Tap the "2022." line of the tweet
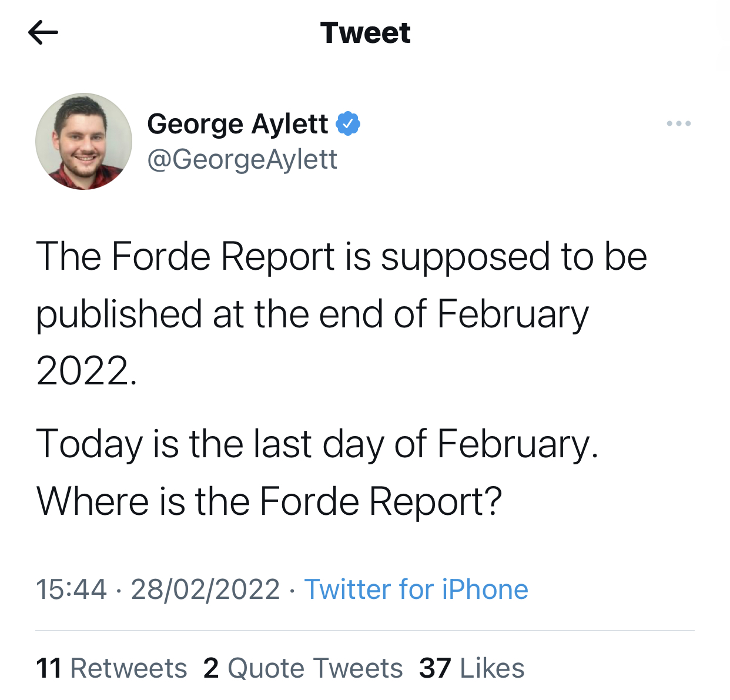The image size is (730, 700). click(86, 371)
